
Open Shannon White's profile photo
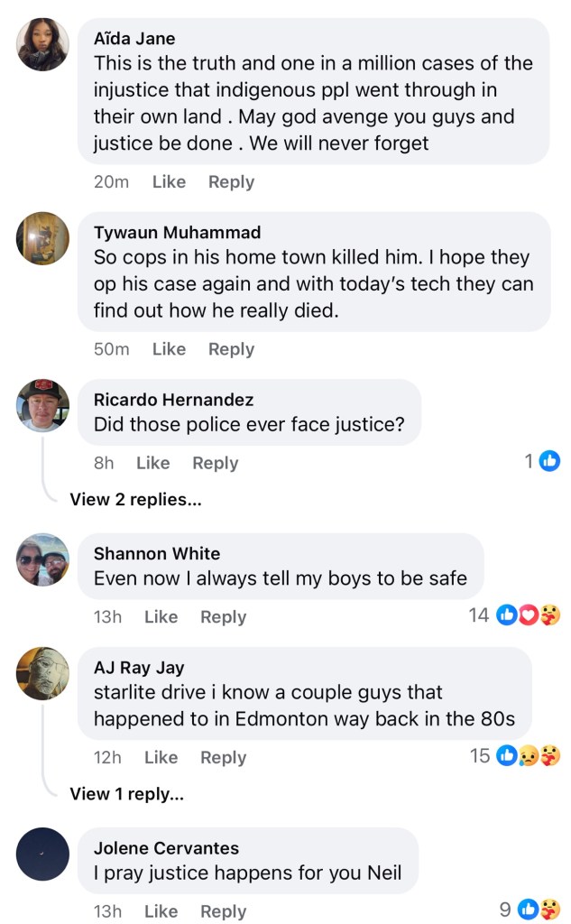(42, 559)
